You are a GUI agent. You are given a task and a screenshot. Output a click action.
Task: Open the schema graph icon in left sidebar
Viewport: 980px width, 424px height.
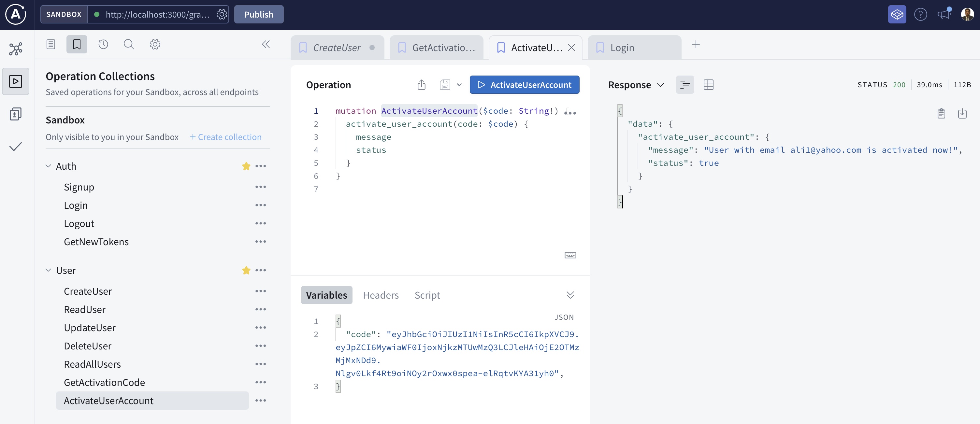click(16, 49)
